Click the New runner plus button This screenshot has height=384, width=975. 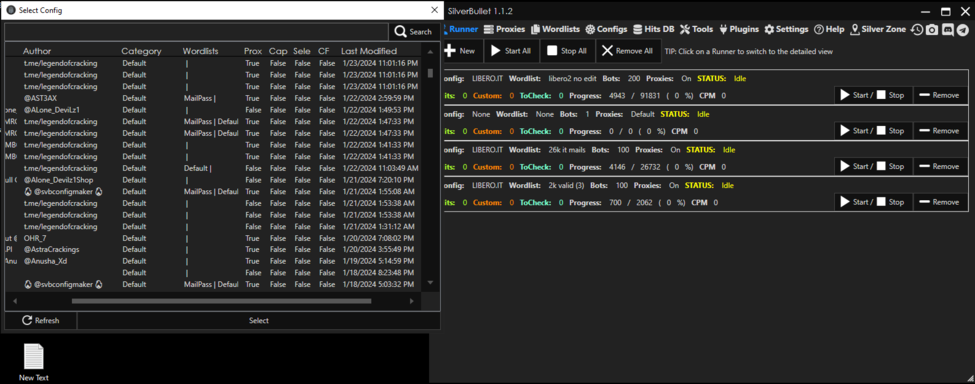(x=461, y=51)
